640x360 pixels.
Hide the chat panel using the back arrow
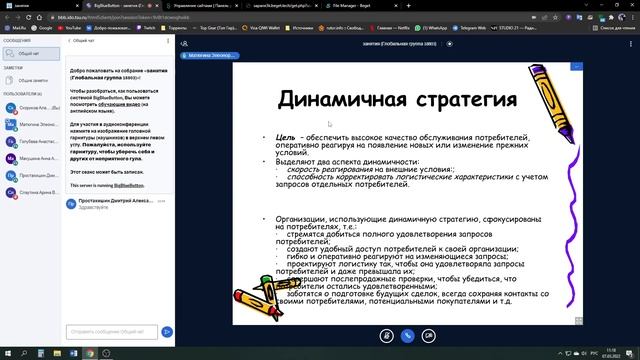click(x=69, y=40)
